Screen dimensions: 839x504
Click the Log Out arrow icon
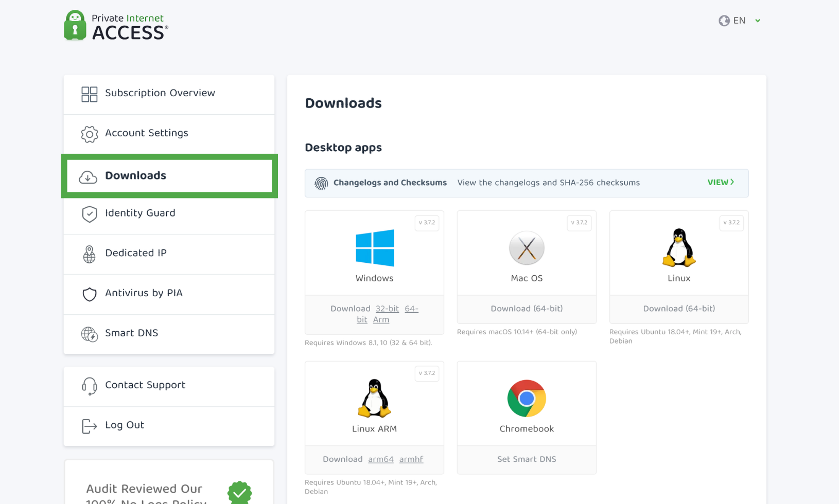click(x=89, y=426)
